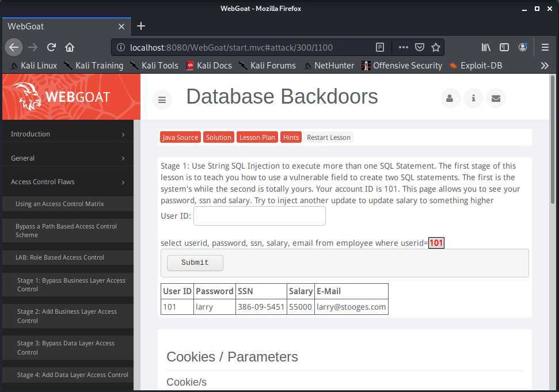
Task: Bookmark this page with star icon
Action: pos(436,47)
